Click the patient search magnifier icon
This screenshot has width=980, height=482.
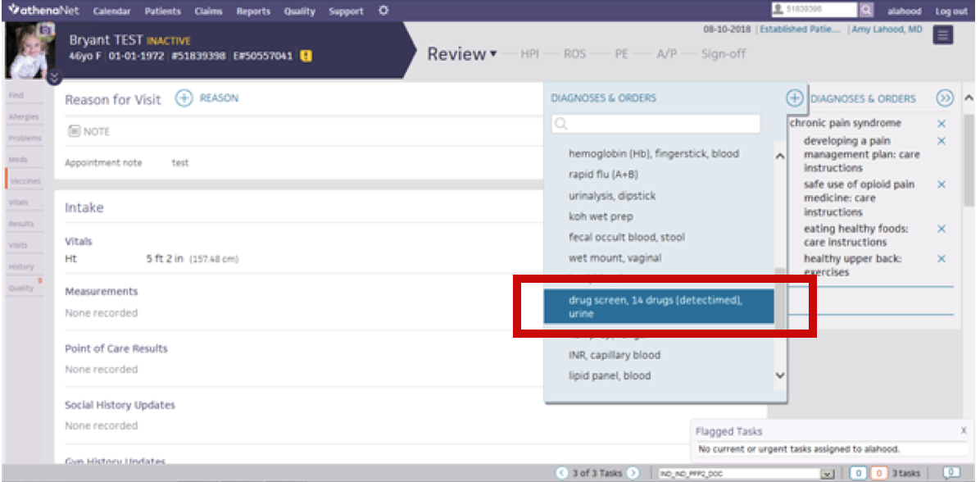(866, 11)
